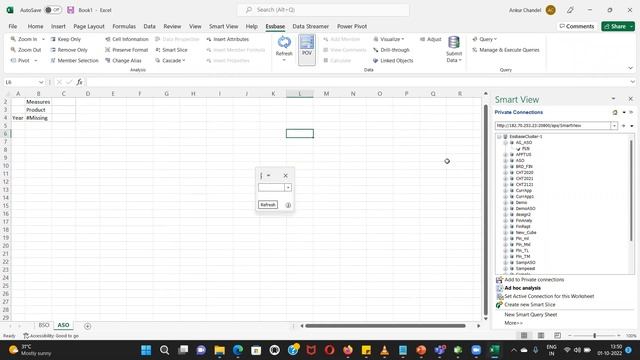Click Drill-through
The width and height of the screenshot is (640, 360).
coord(391,50)
